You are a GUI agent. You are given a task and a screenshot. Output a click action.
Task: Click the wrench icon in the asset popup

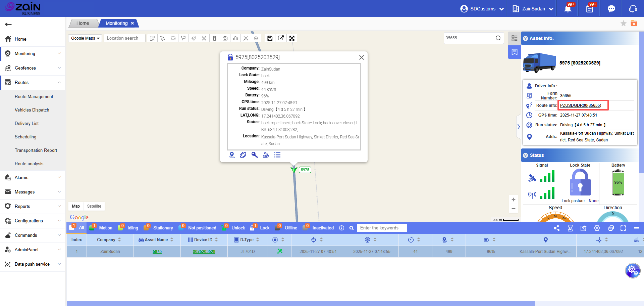(x=255, y=155)
